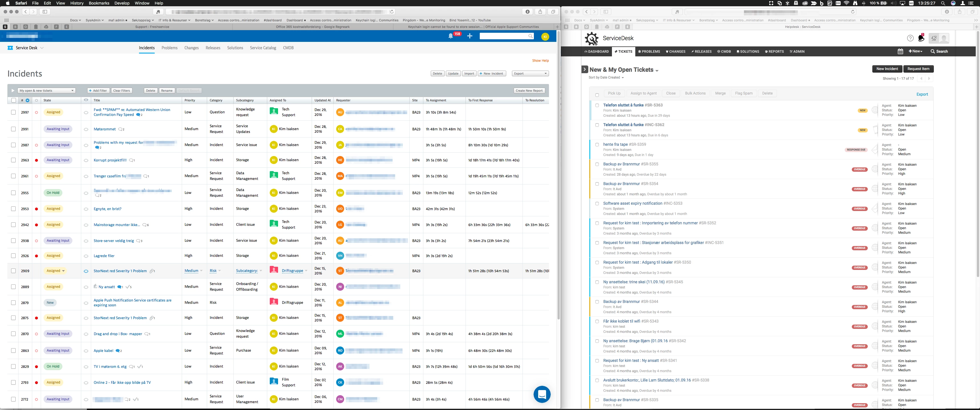The width and height of the screenshot is (980, 410).
Task: Toggle watch eye icon for incident 2997
Action: tap(86, 112)
